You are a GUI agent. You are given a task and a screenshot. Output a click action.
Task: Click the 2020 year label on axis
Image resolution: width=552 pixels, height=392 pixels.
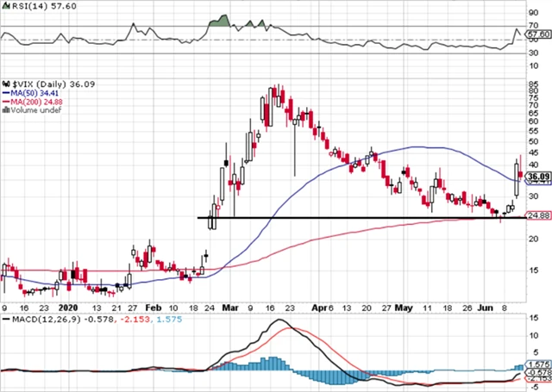pos(66,305)
